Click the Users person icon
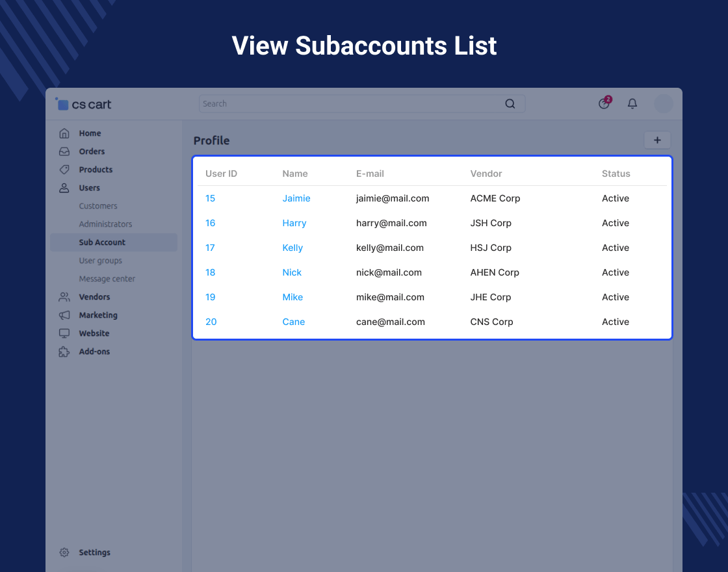 64,188
